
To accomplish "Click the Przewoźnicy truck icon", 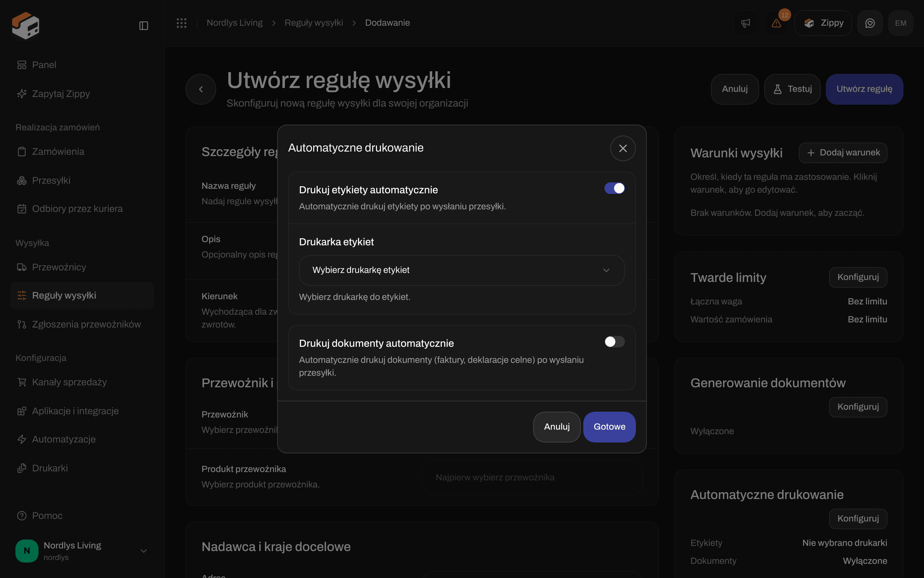I will [22, 267].
